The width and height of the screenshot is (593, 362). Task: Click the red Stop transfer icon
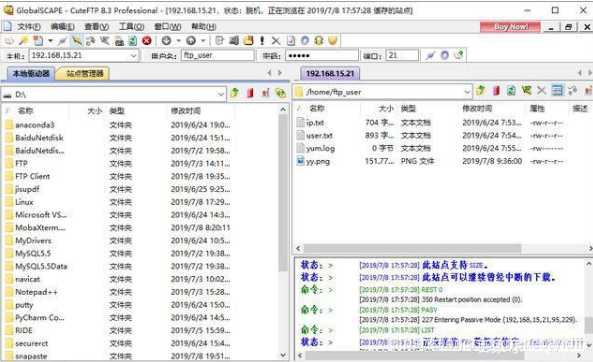(x=147, y=40)
